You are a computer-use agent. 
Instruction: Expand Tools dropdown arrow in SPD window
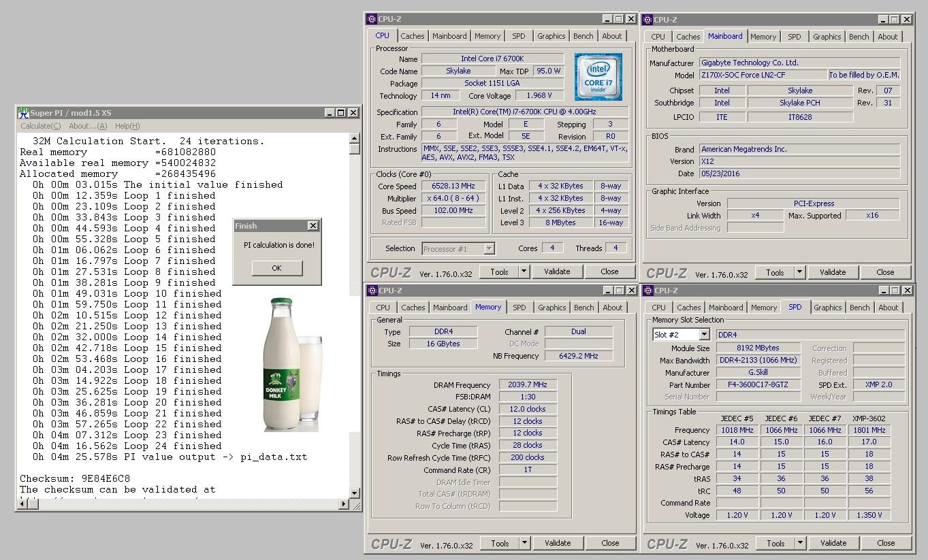pyautogui.click(x=800, y=543)
